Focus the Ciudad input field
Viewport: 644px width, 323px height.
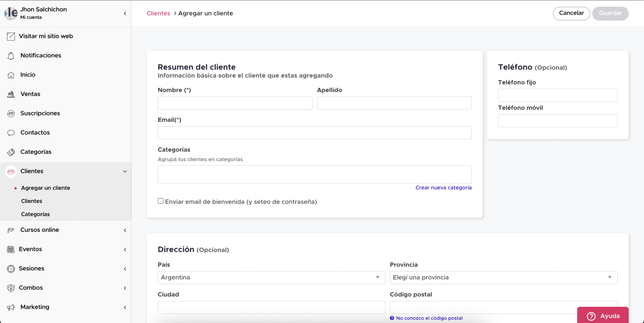click(x=271, y=307)
